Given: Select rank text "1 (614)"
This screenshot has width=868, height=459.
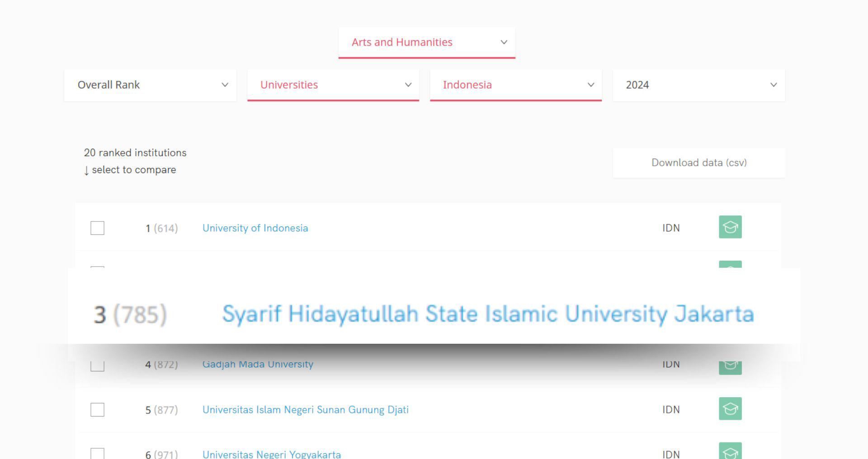Looking at the screenshot, I should click(x=161, y=229).
